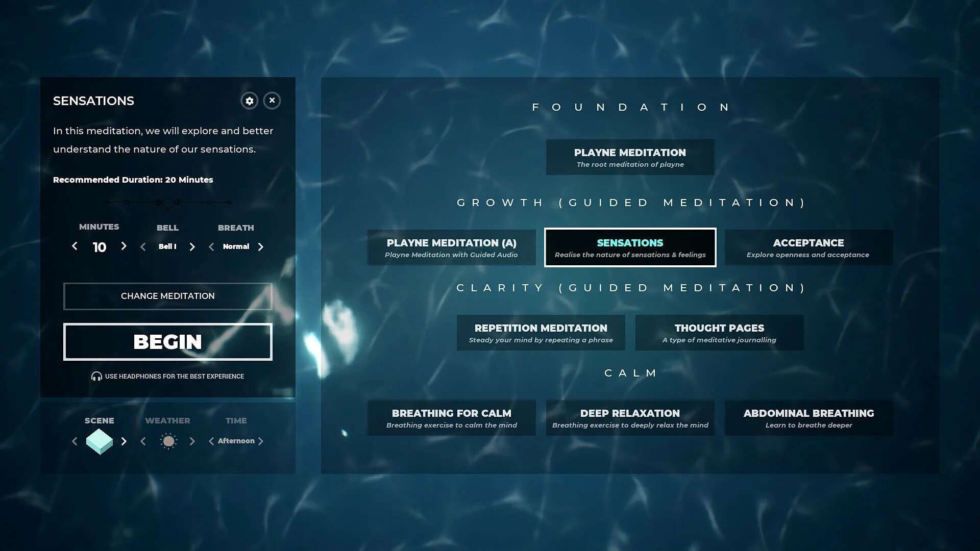Viewport: 980px width, 551px height.
Task: Decrease the Minutes stepper value
Action: coord(75,245)
